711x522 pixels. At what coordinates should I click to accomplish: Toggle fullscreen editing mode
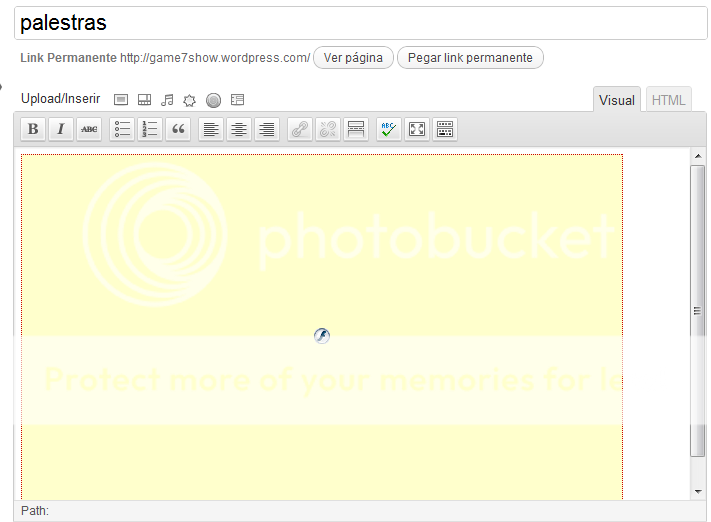coord(416,129)
